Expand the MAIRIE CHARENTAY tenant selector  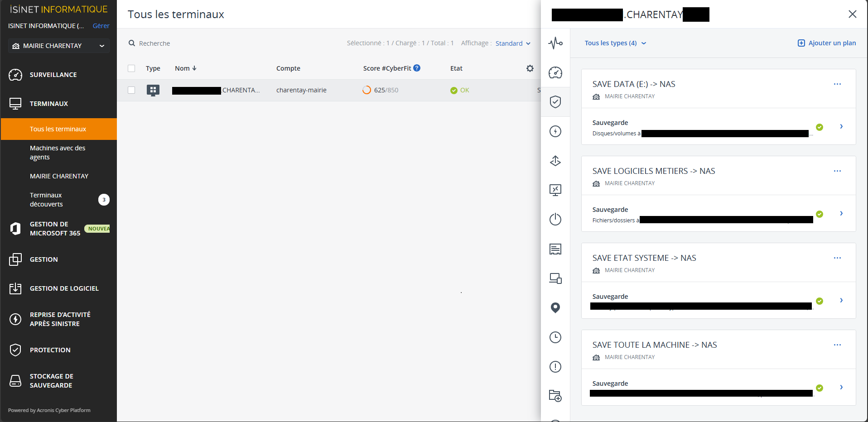(58, 46)
